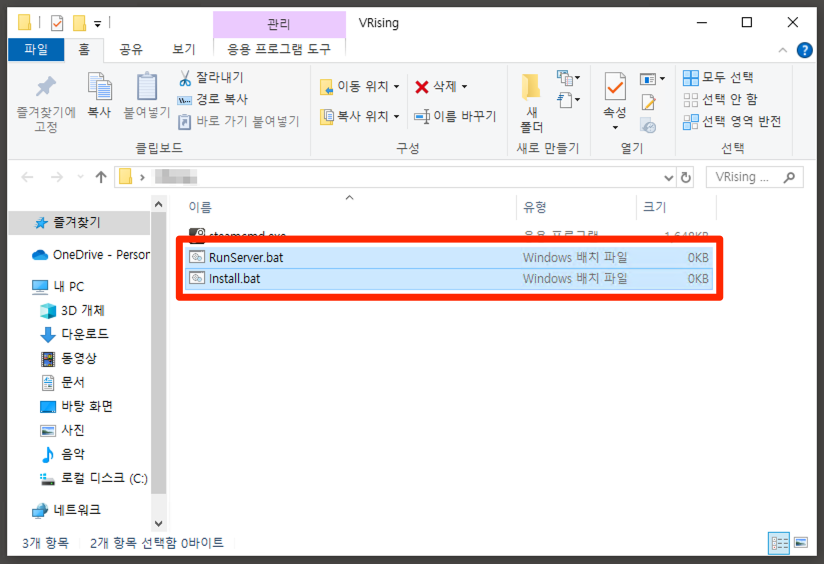824x564 pixels.
Task: Sort by 크기 (Size) column header
Action: point(676,207)
